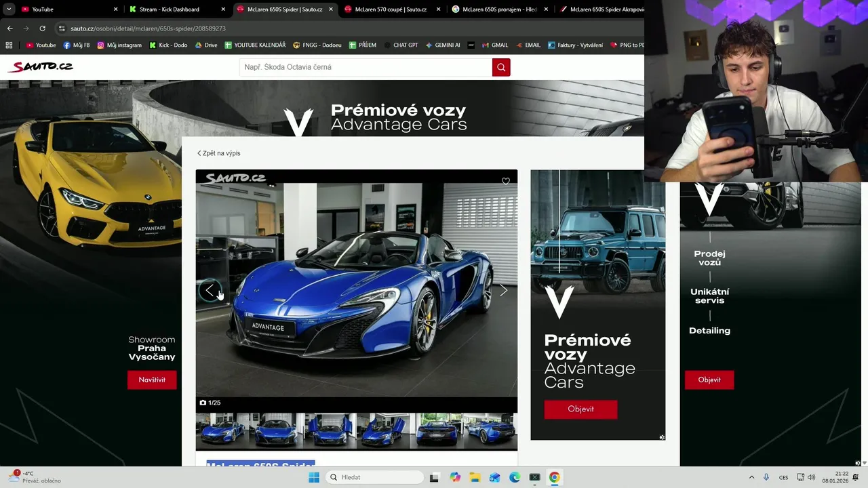
Task: Click Objevit button in middle ad
Action: pyautogui.click(x=580, y=409)
